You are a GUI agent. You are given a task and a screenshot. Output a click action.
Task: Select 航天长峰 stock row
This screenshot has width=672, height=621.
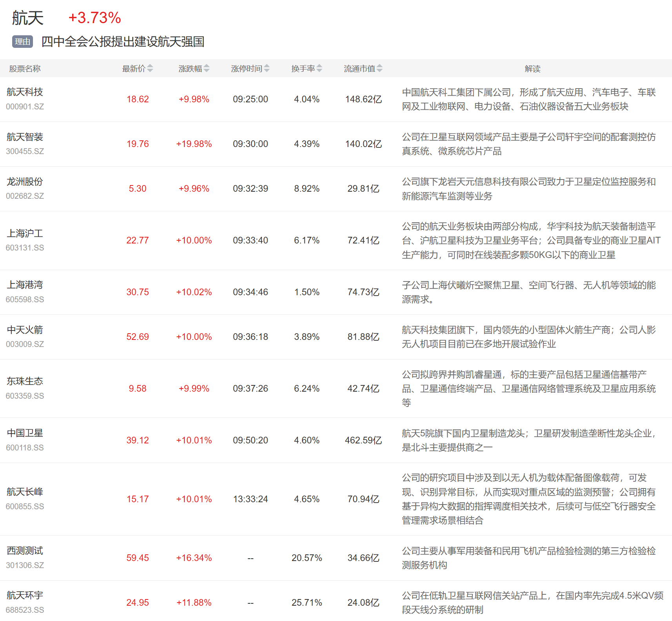[25, 492]
